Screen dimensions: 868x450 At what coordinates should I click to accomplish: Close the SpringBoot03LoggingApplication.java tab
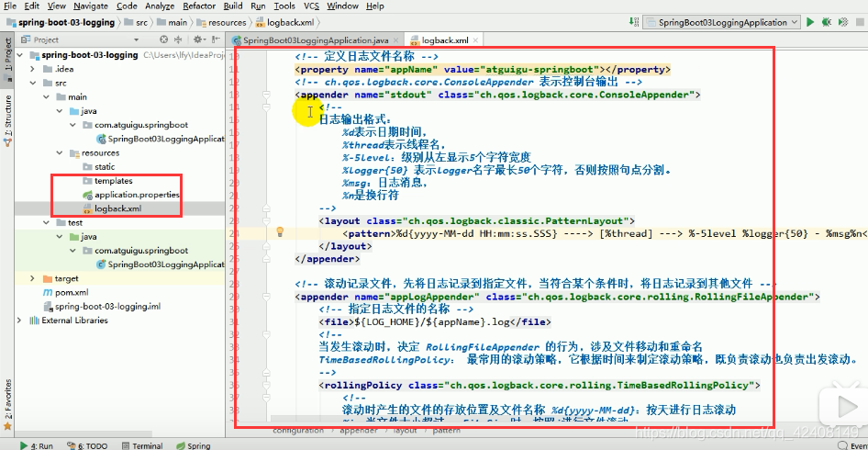coord(395,40)
